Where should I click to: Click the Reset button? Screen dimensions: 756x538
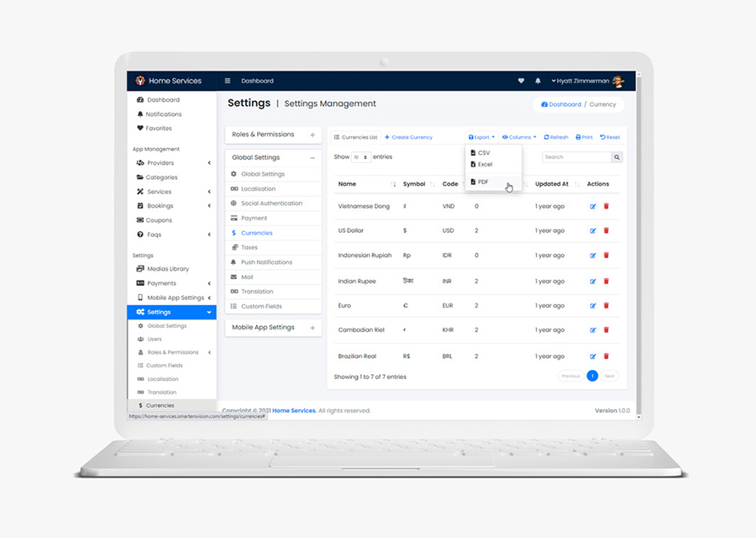(610, 137)
